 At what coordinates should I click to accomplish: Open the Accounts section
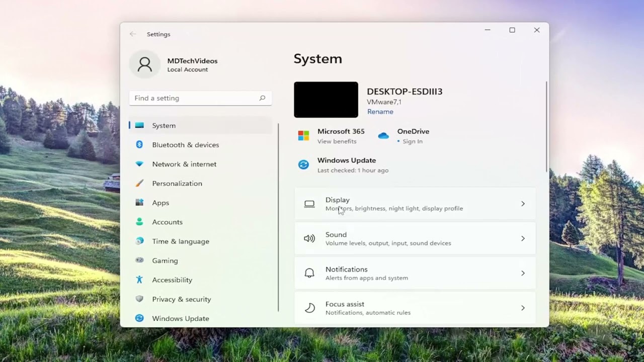coord(200,222)
